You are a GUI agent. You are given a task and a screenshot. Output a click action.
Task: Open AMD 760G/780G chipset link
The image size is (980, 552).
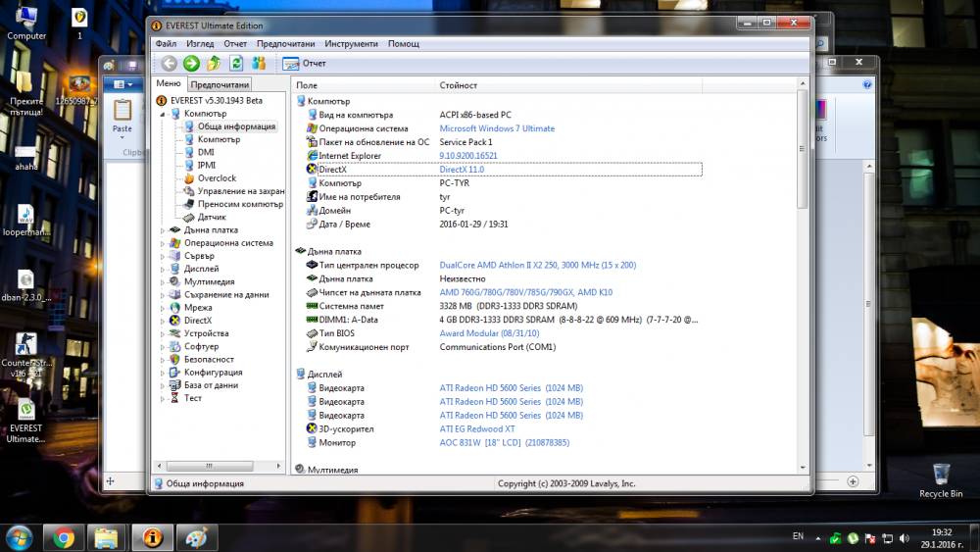click(x=525, y=292)
